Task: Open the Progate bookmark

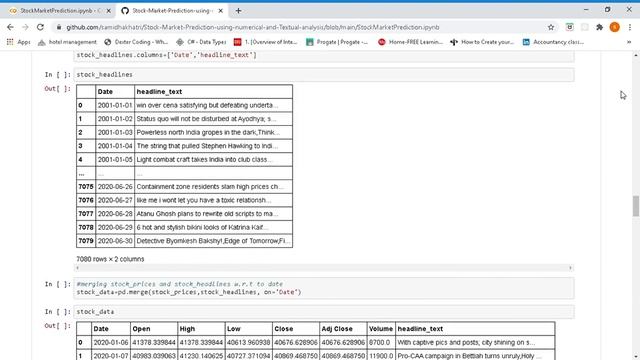Action: (337, 42)
